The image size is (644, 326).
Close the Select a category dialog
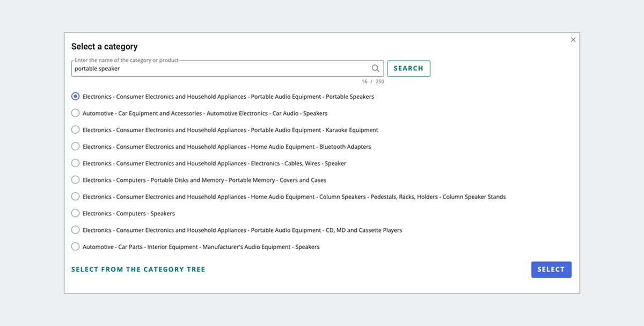573,40
